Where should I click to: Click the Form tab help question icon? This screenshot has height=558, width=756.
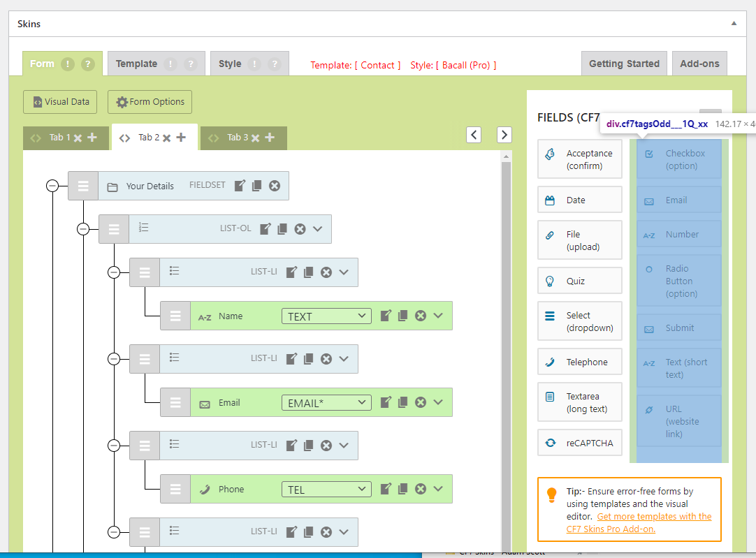(x=87, y=64)
